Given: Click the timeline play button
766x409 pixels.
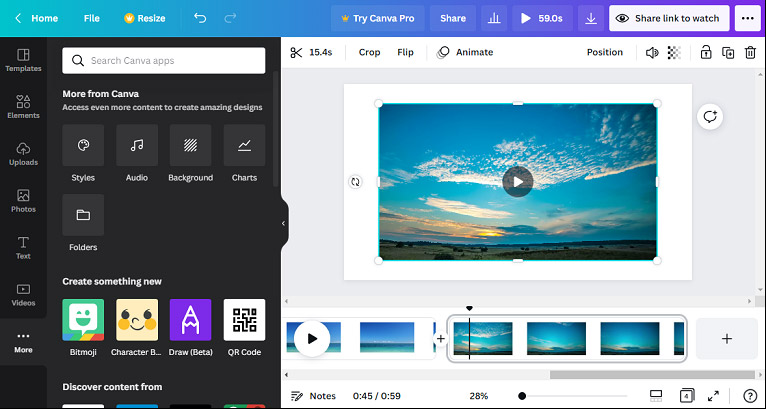Looking at the screenshot, I should pos(312,339).
